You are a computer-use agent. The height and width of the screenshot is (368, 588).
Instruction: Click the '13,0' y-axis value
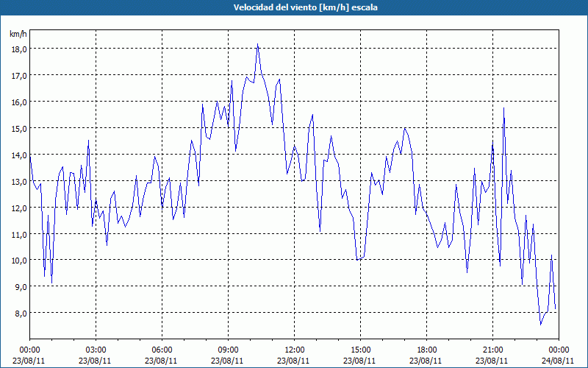pos(18,181)
